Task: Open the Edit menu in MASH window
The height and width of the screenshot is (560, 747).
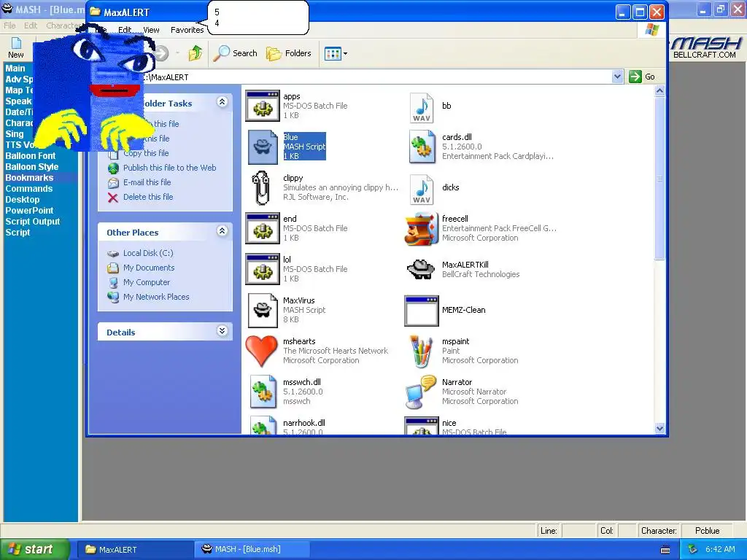Action: [31, 26]
